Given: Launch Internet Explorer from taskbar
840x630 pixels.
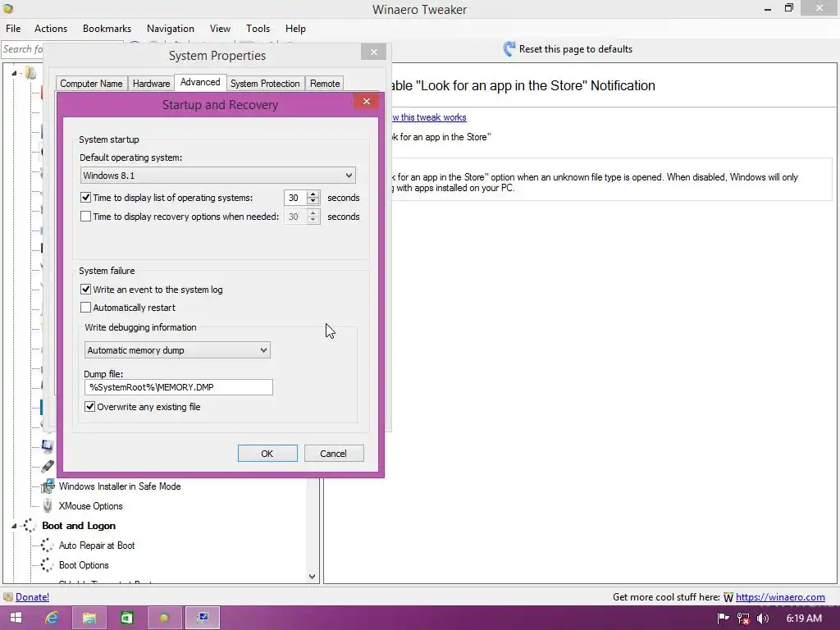Looking at the screenshot, I should (52, 618).
